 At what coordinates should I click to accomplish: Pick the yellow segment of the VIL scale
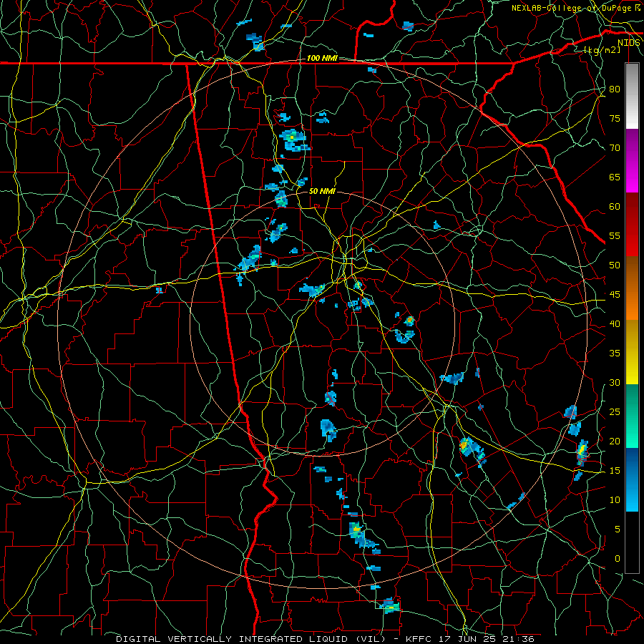tap(632, 352)
